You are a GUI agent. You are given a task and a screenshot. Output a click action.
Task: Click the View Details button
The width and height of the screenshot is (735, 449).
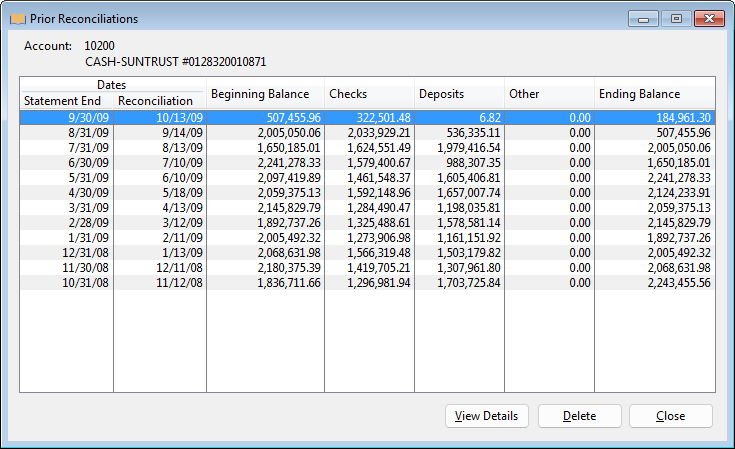tap(486, 416)
